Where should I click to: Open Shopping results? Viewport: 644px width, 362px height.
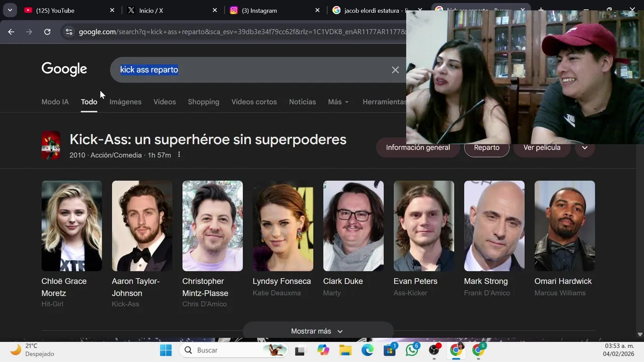pos(203,102)
